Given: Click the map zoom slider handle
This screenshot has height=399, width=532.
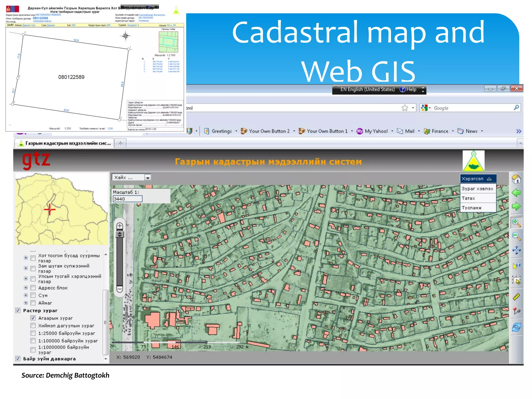Looking at the screenshot, I should pyautogui.click(x=120, y=235).
